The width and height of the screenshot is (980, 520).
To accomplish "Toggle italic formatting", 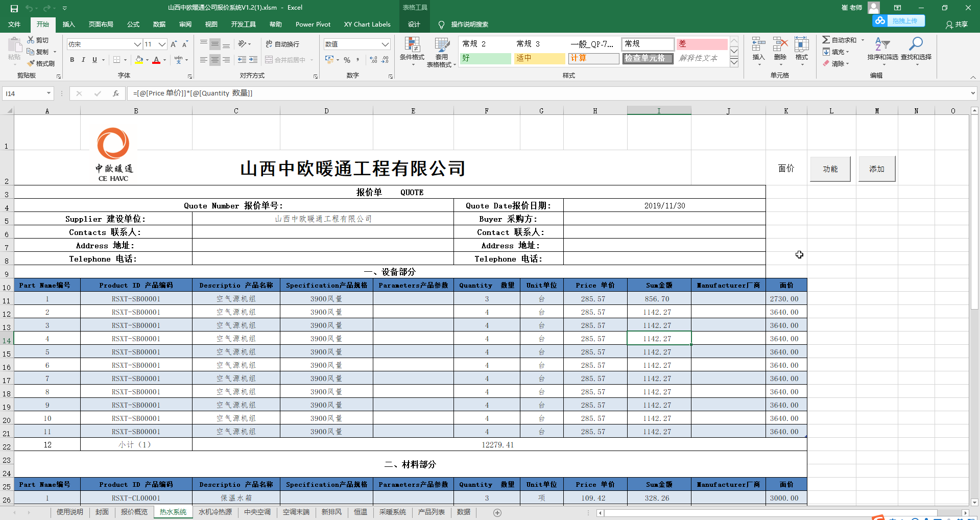I will [83, 60].
